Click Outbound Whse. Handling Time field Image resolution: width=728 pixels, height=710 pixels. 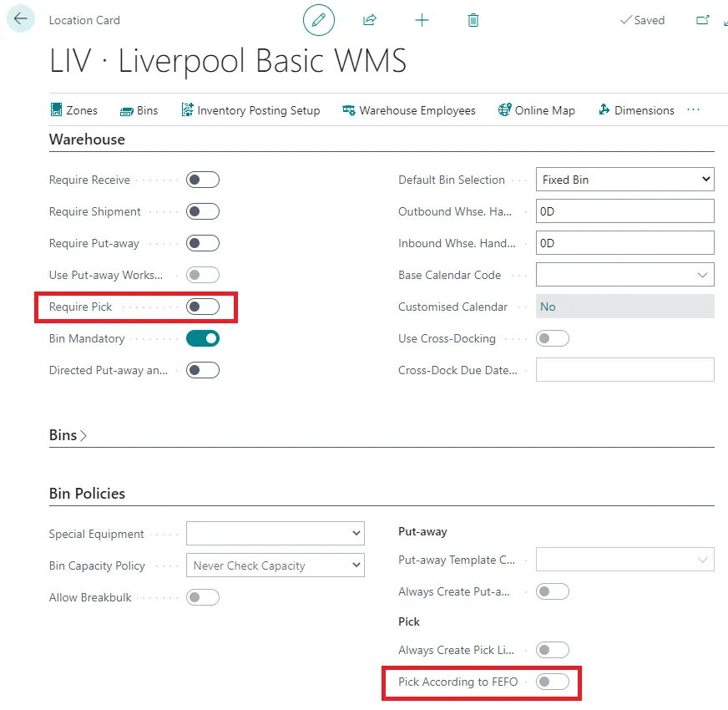click(625, 211)
